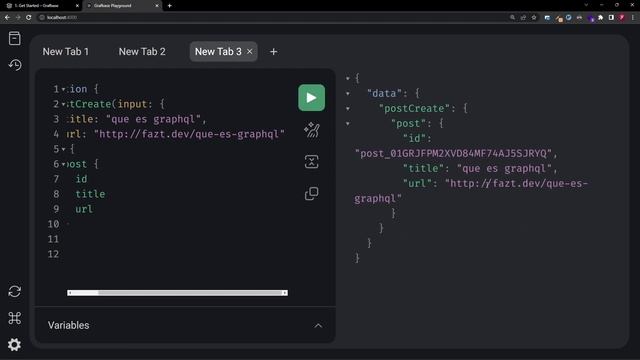Collapse the "data" object in the response
The height and width of the screenshot is (360, 640).
pyautogui.click(x=348, y=93)
